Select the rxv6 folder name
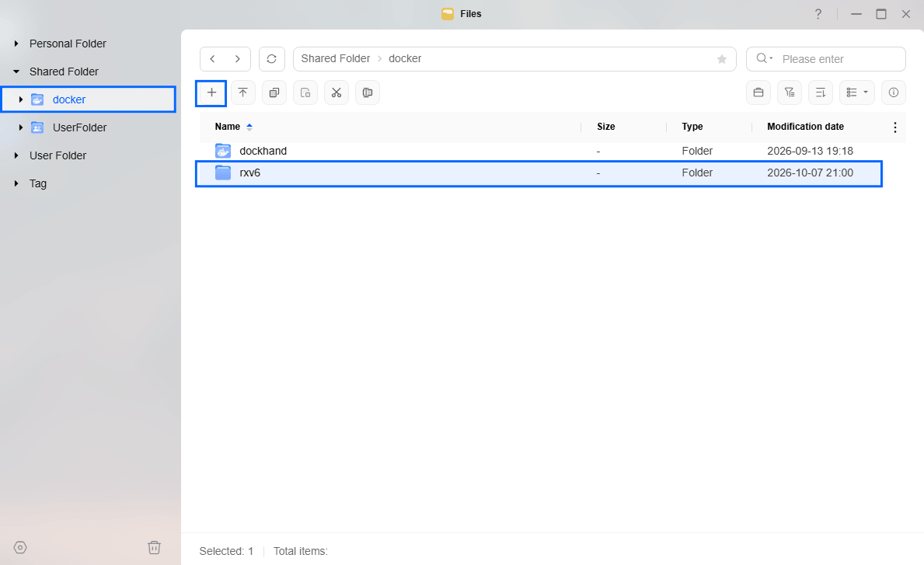 250,173
